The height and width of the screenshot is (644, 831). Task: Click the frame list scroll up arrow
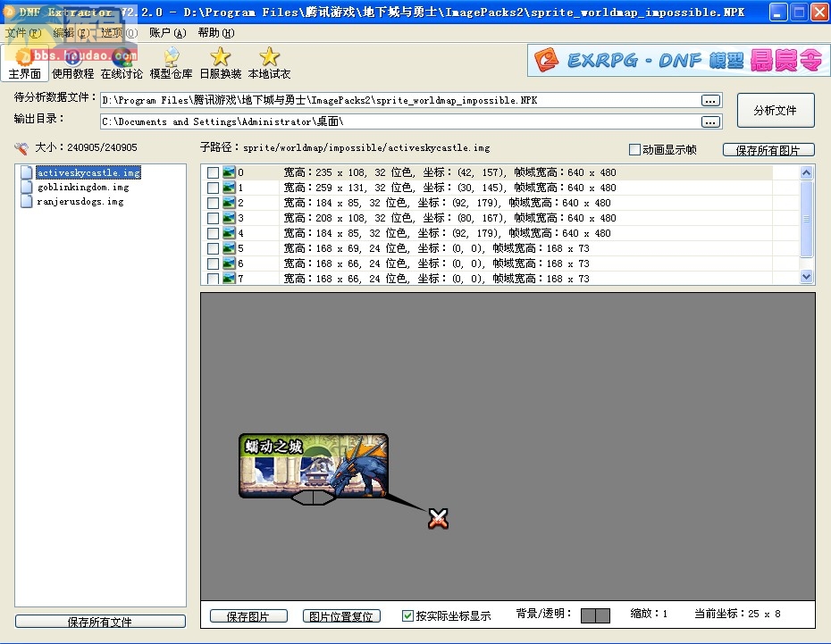(x=806, y=172)
